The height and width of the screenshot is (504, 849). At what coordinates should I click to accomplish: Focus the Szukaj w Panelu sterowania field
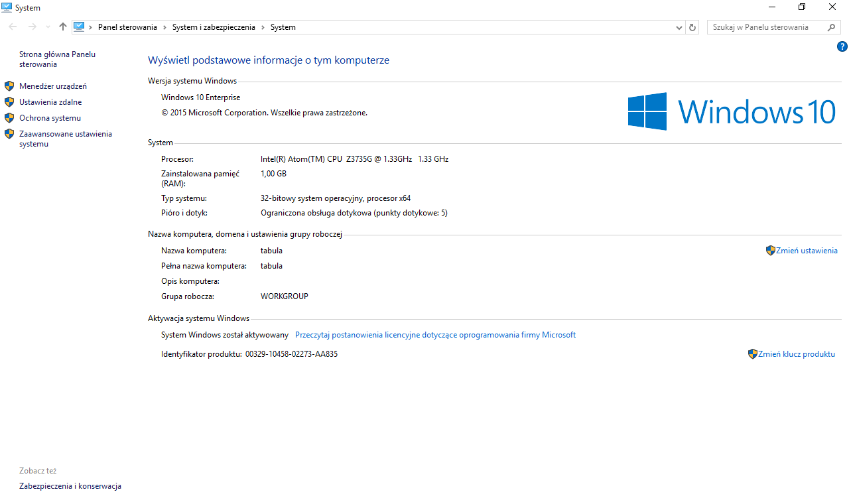coord(766,27)
